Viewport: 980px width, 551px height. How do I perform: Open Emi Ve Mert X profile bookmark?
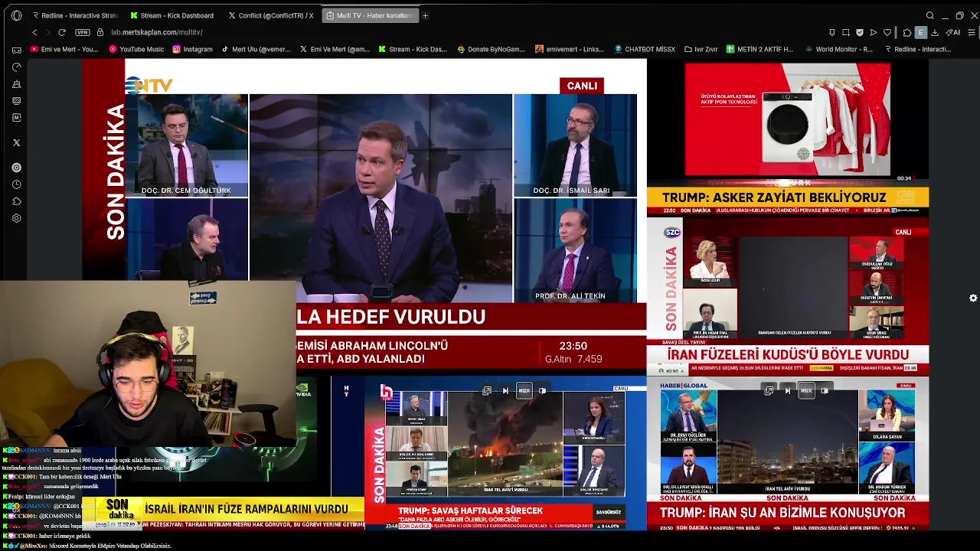click(x=335, y=49)
